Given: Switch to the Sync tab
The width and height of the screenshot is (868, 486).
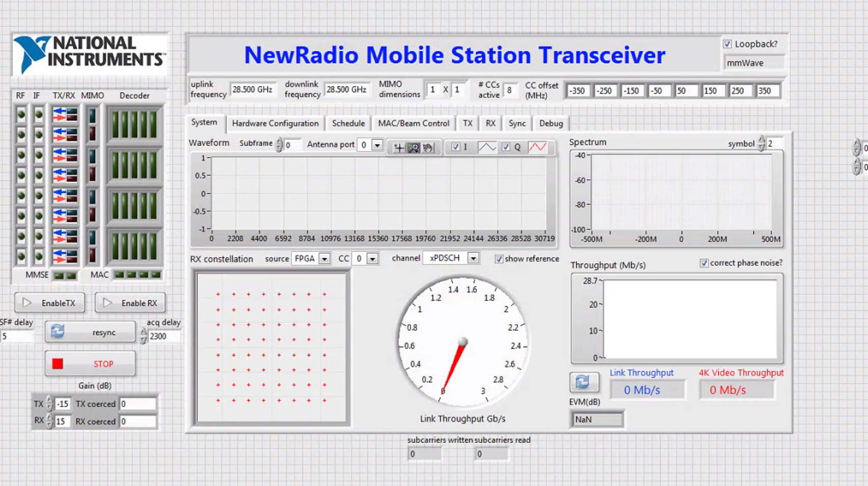Looking at the screenshot, I should (517, 124).
